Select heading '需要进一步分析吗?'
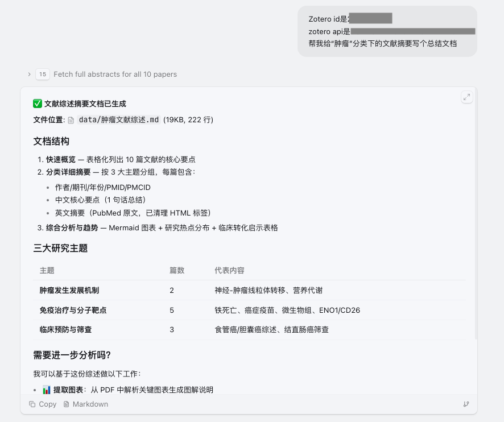 72,355
